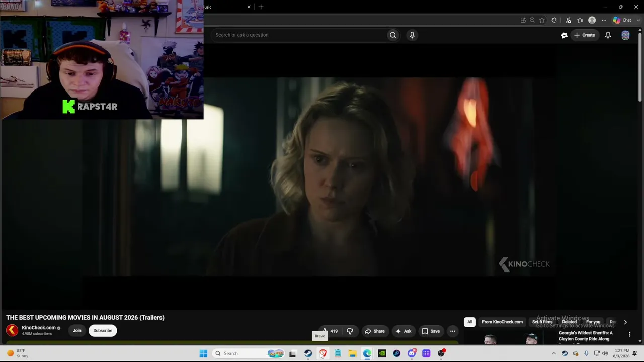This screenshot has height=362, width=644.
Task: Open the media control music icon
Action: tap(568, 20)
